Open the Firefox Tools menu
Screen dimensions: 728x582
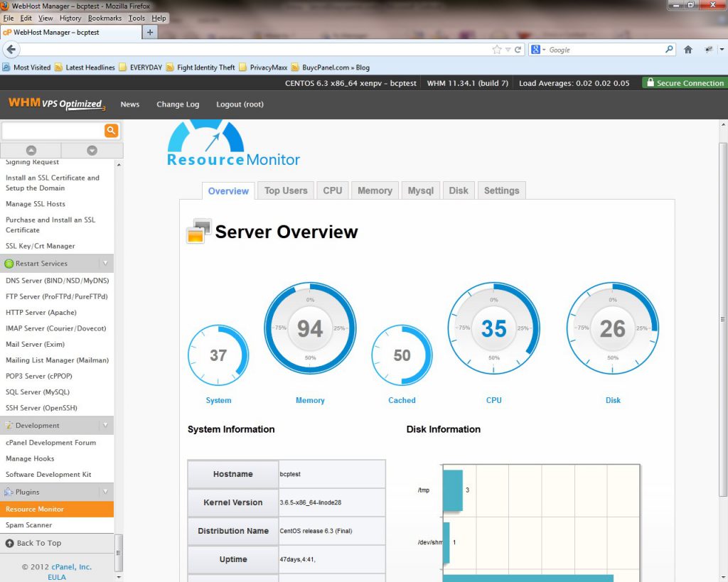click(136, 18)
